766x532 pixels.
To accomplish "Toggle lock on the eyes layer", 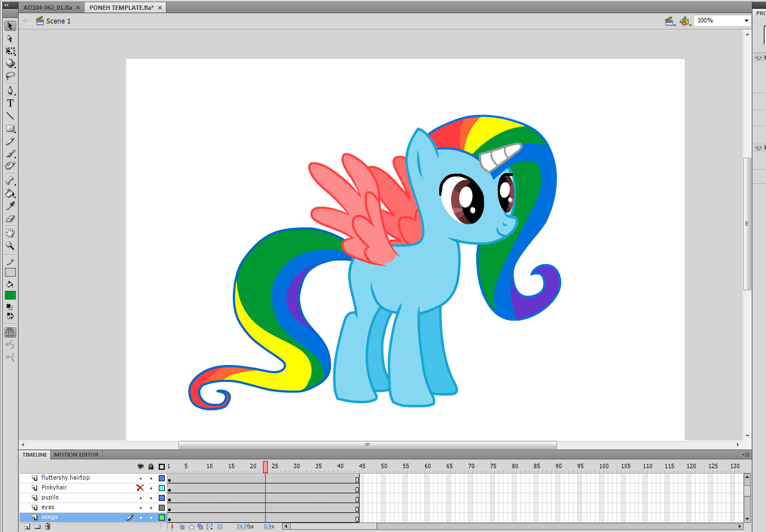I will 151,507.
